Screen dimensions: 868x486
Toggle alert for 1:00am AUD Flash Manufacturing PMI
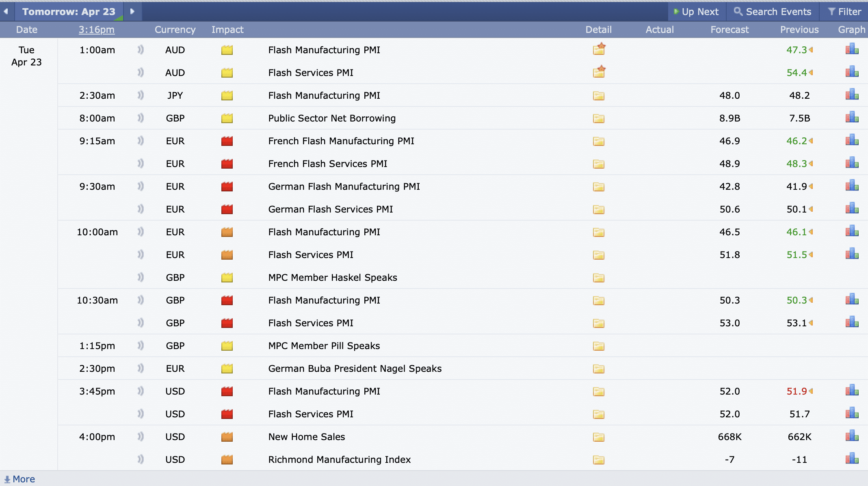pyautogui.click(x=141, y=50)
